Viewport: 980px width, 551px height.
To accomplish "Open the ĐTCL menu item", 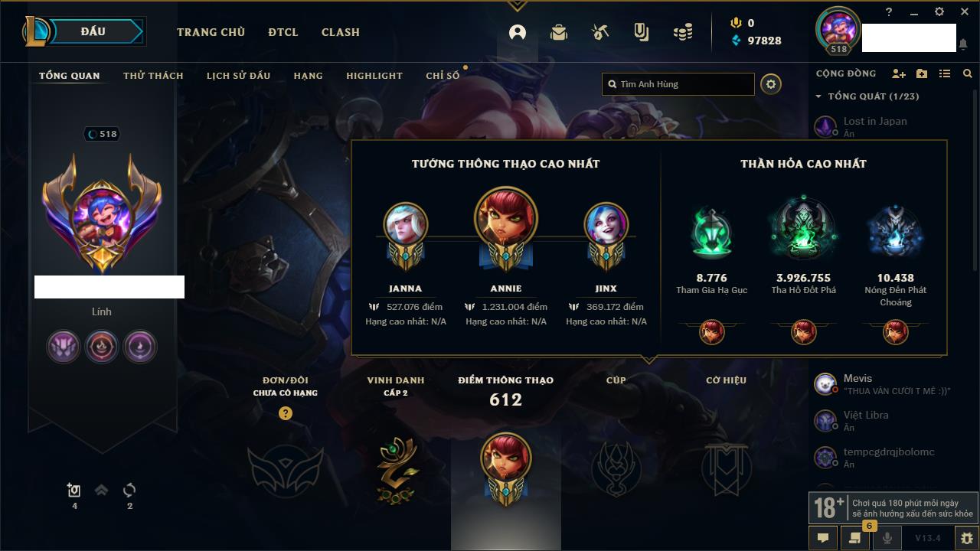I will click(283, 32).
